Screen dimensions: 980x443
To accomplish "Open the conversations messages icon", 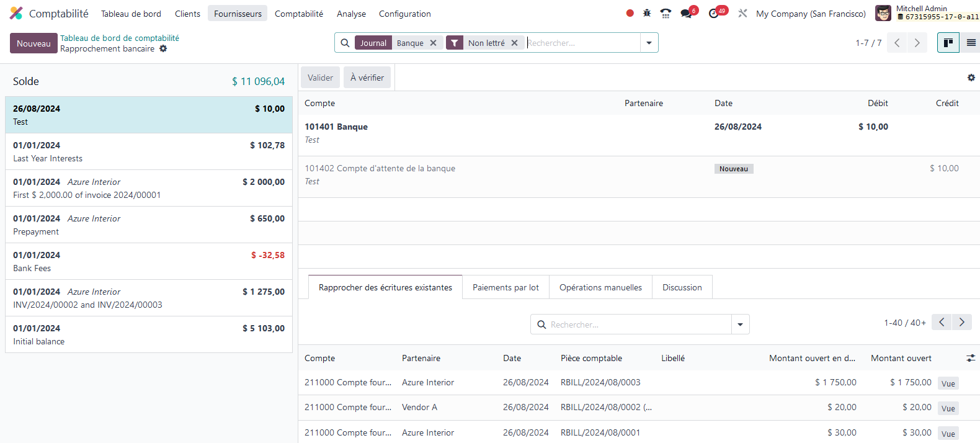I will tap(686, 13).
